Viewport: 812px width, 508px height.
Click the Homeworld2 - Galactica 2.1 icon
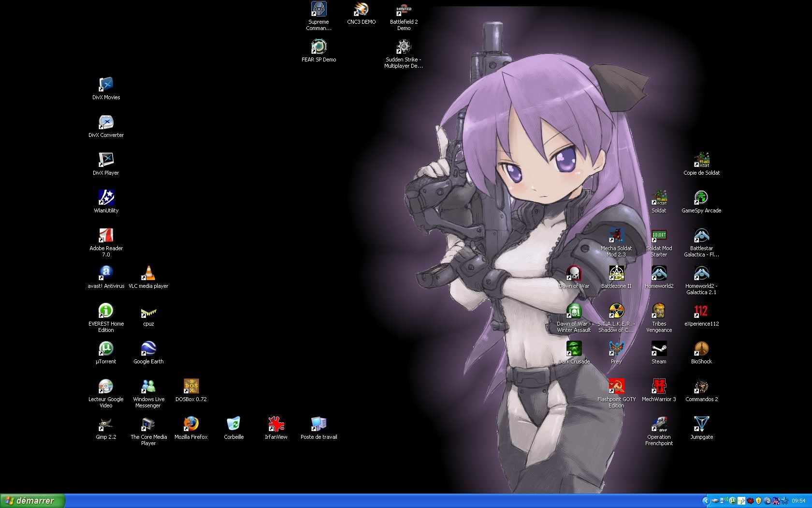pos(701,273)
